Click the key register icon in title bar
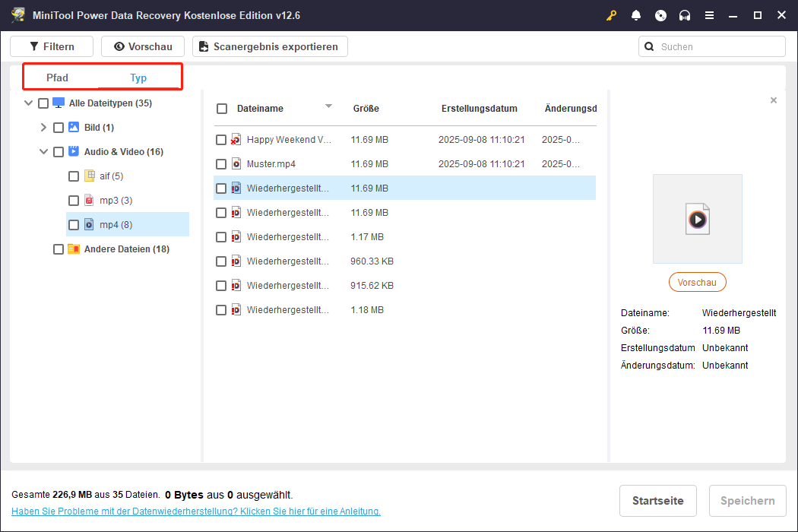798x532 pixels. [612, 15]
